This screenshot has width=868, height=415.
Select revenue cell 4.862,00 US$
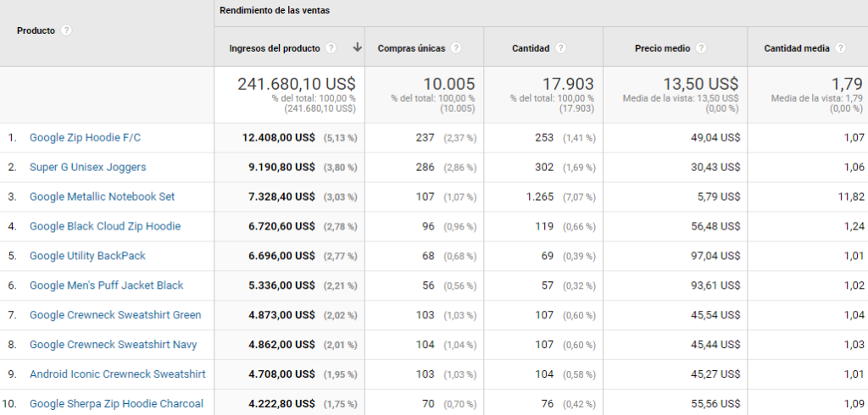click(281, 345)
